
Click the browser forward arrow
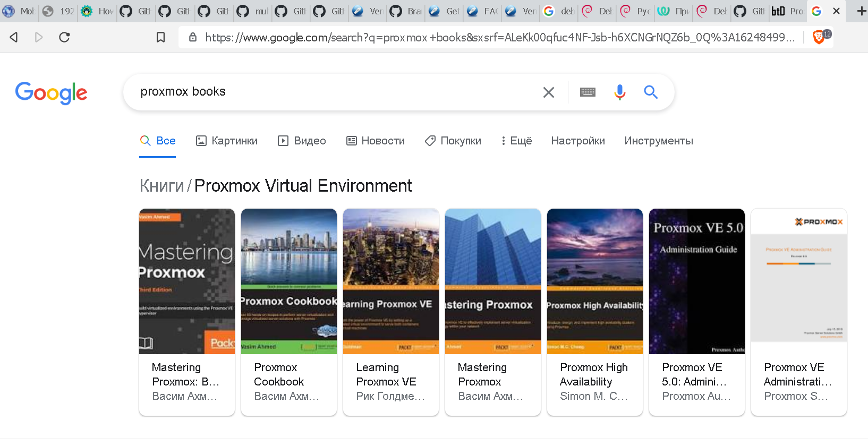[x=39, y=37]
